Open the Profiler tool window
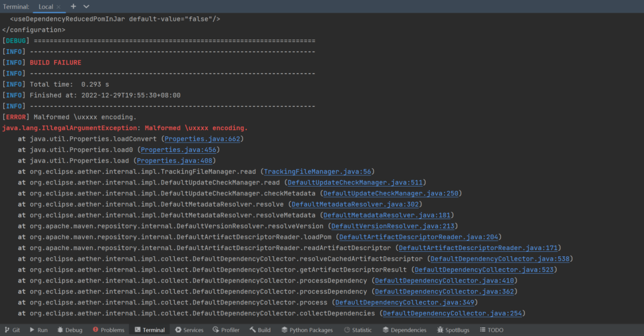The image size is (644, 336). tap(226, 330)
